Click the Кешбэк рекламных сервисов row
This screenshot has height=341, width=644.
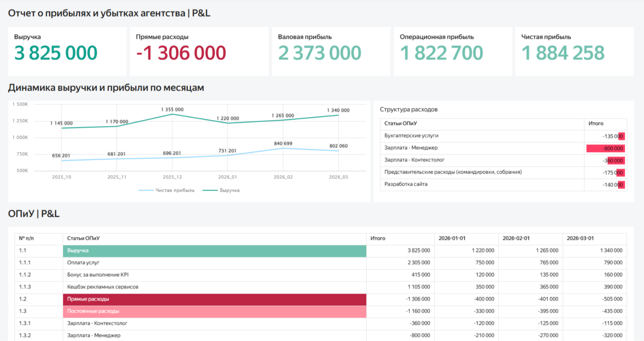coord(103,287)
